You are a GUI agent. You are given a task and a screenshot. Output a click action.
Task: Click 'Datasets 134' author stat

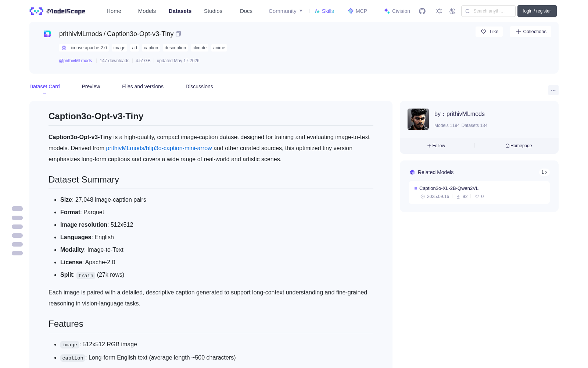[x=474, y=125]
